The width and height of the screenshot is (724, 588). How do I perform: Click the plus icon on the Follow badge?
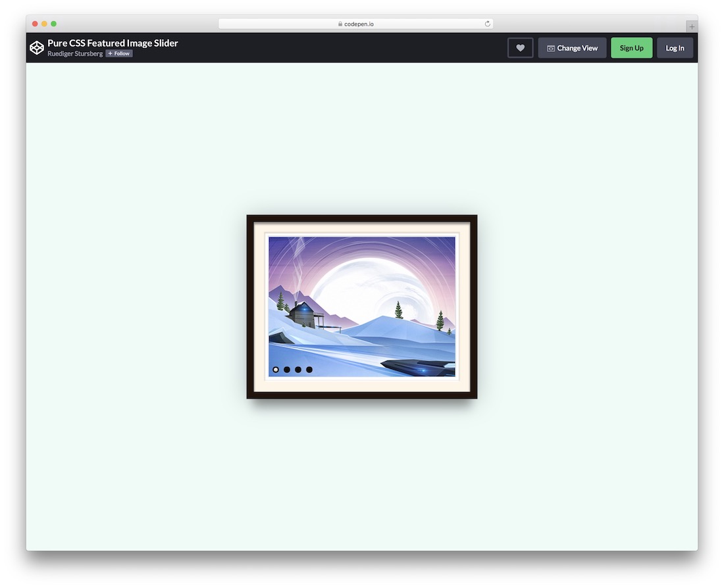pyautogui.click(x=111, y=53)
